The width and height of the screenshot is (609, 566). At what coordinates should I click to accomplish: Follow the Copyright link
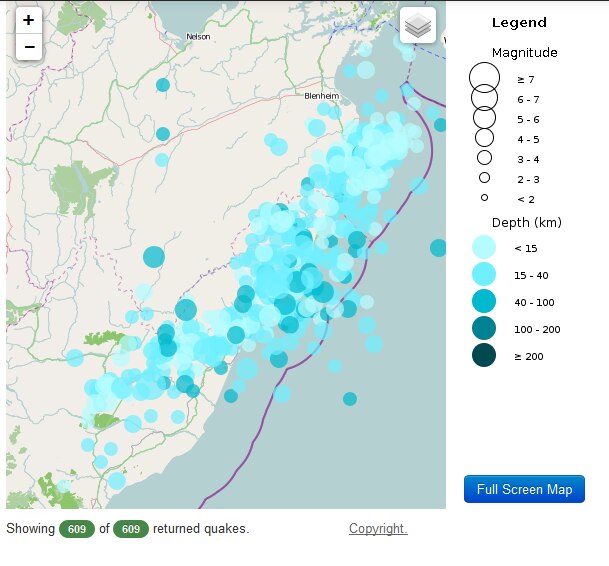pos(378,529)
